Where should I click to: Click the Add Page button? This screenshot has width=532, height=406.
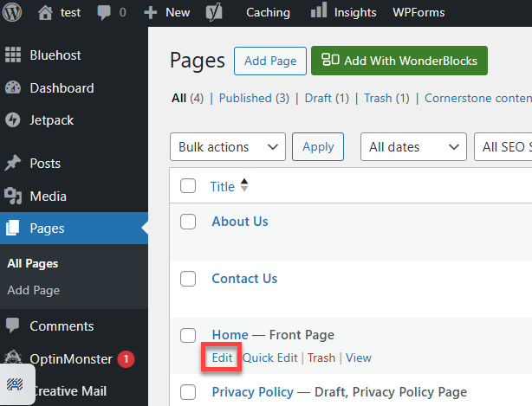270,61
